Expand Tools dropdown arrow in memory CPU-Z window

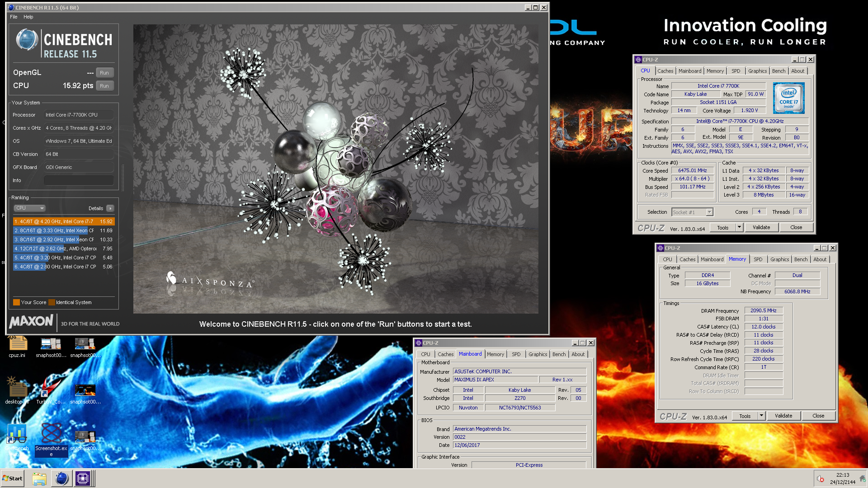click(761, 416)
